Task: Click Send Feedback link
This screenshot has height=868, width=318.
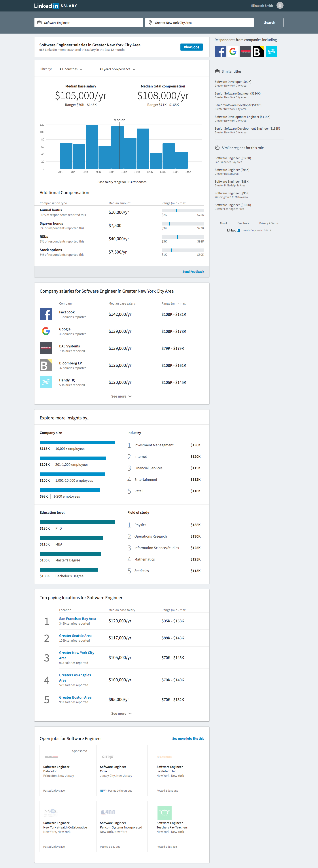Action: click(x=193, y=272)
